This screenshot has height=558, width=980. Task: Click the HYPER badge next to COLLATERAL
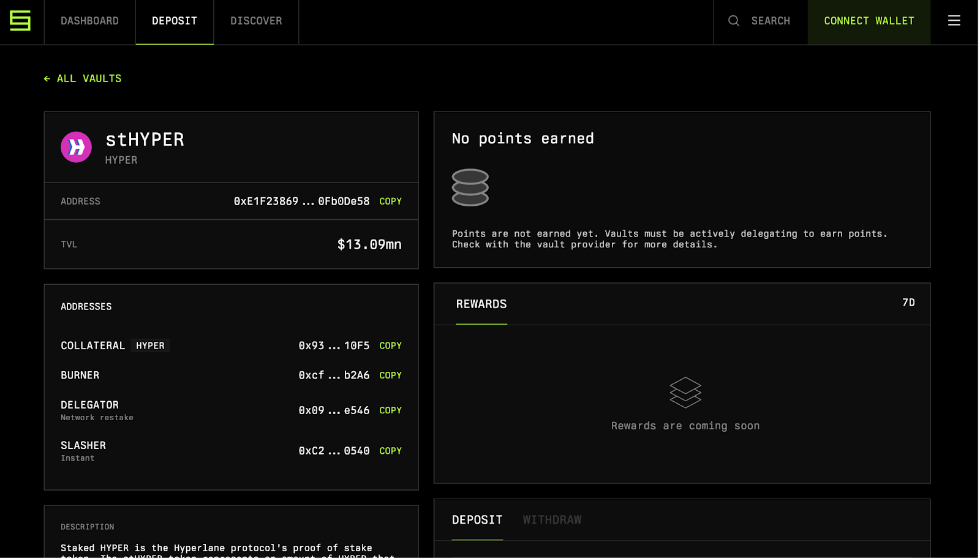tap(149, 345)
